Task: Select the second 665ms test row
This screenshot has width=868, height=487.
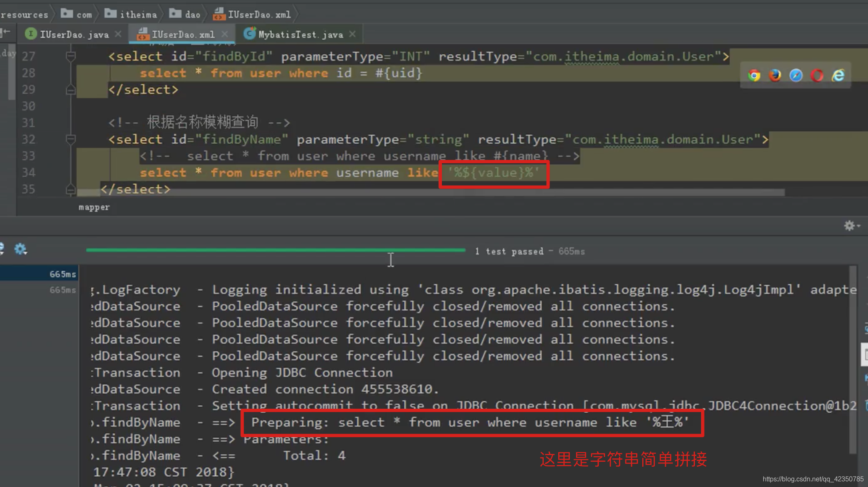Action: point(39,290)
